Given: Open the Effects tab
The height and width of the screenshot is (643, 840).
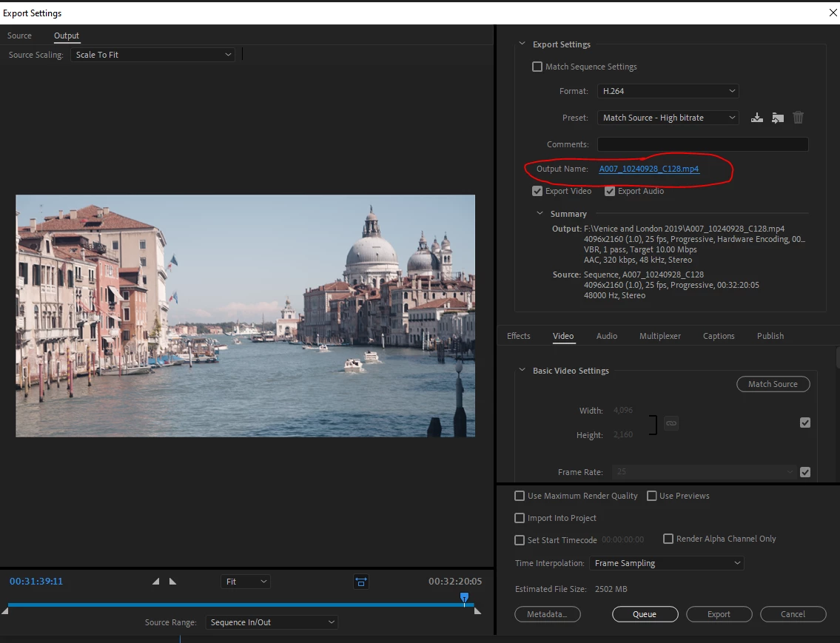Looking at the screenshot, I should 519,336.
